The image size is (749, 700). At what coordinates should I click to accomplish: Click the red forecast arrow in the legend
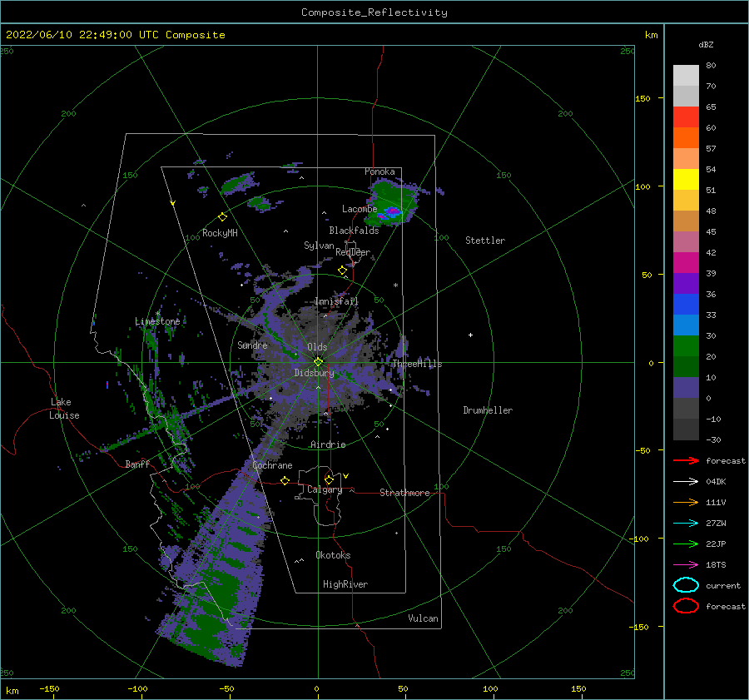click(686, 460)
